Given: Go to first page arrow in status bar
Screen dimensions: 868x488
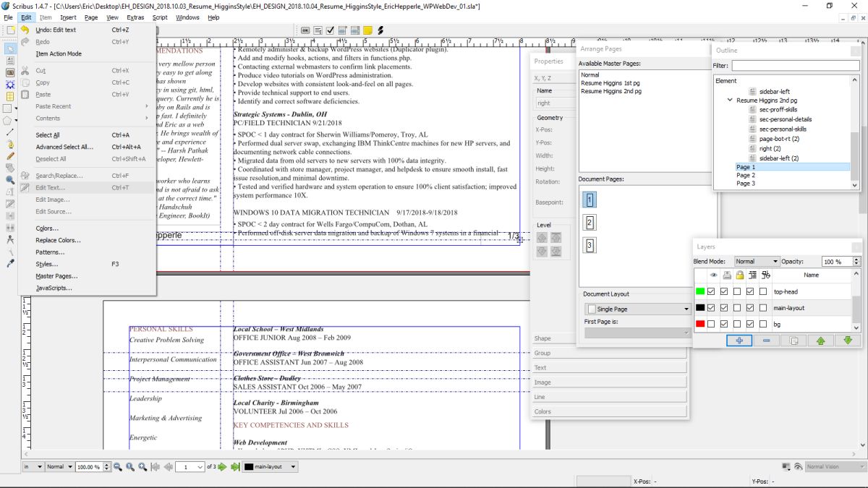Looking at the screenshot, I should (156, 467).
